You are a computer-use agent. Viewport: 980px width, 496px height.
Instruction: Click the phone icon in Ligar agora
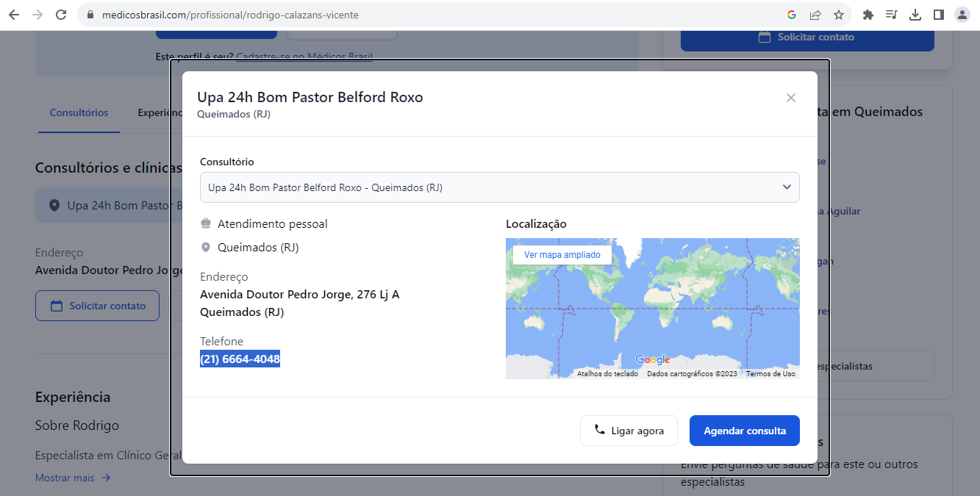point(600,430)
